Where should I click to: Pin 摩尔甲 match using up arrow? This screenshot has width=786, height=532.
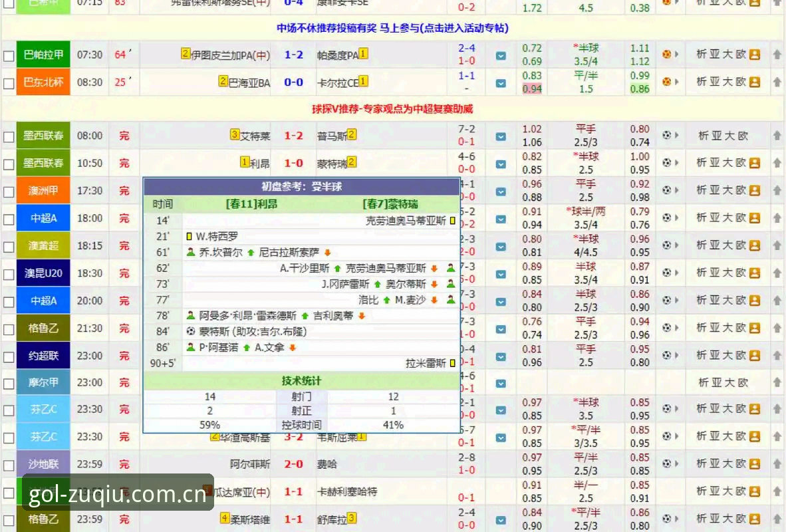pyautogui.click(x=777, y=382)
